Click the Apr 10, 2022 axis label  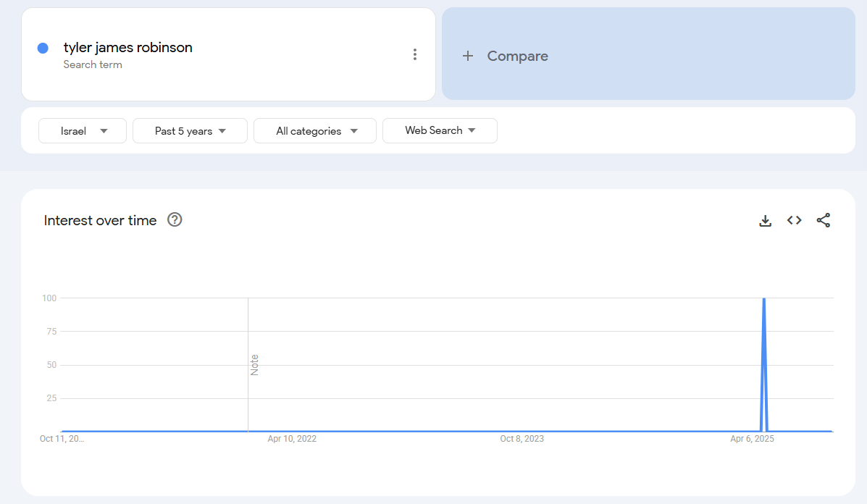coord(292,439)
